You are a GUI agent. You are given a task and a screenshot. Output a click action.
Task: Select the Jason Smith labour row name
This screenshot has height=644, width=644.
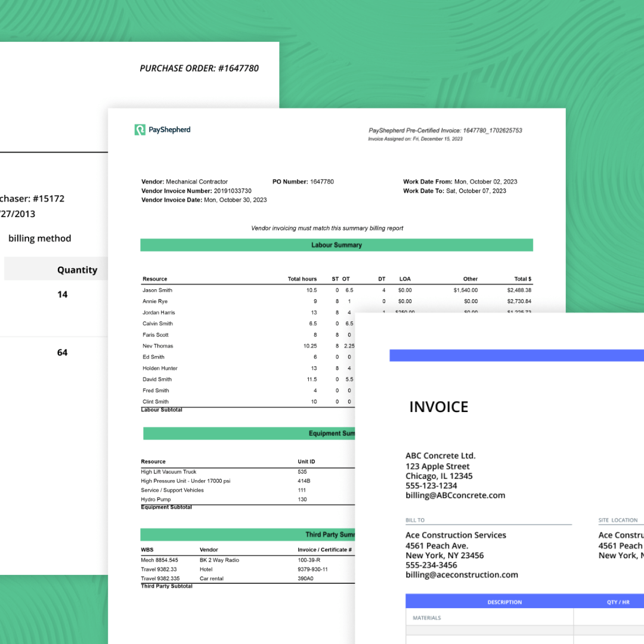click(x=157, y=290)
